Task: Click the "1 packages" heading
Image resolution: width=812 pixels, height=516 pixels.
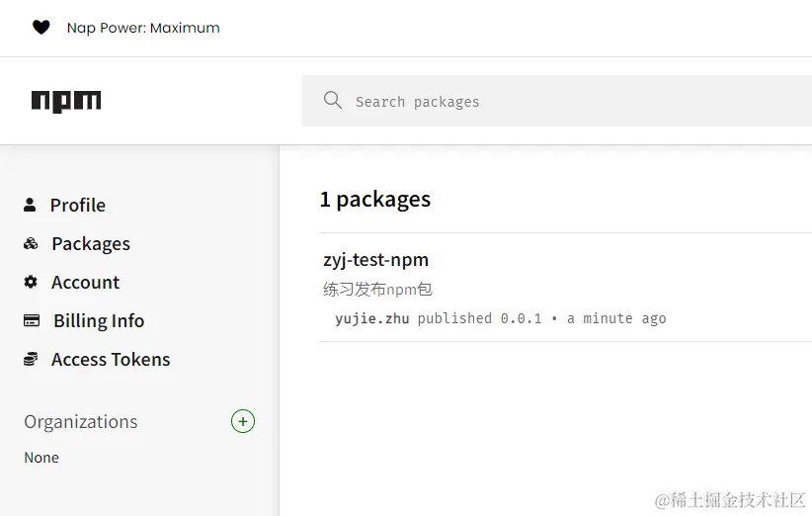Action: tap(375, 199)
